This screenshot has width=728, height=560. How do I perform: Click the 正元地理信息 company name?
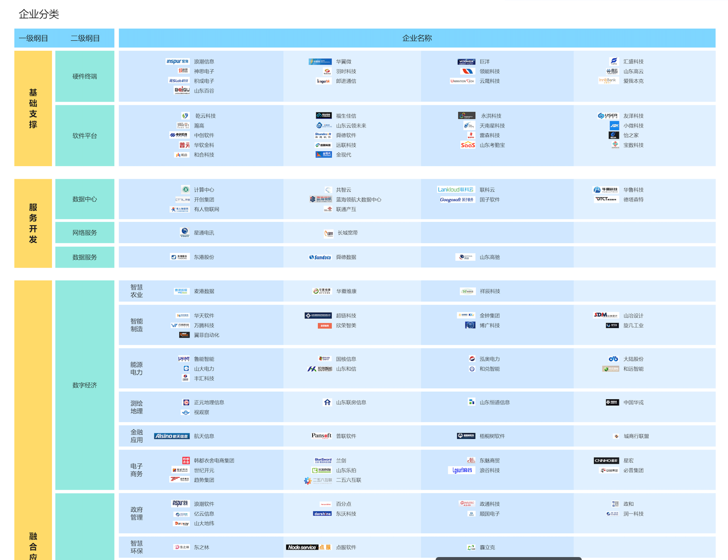(209, 402)
